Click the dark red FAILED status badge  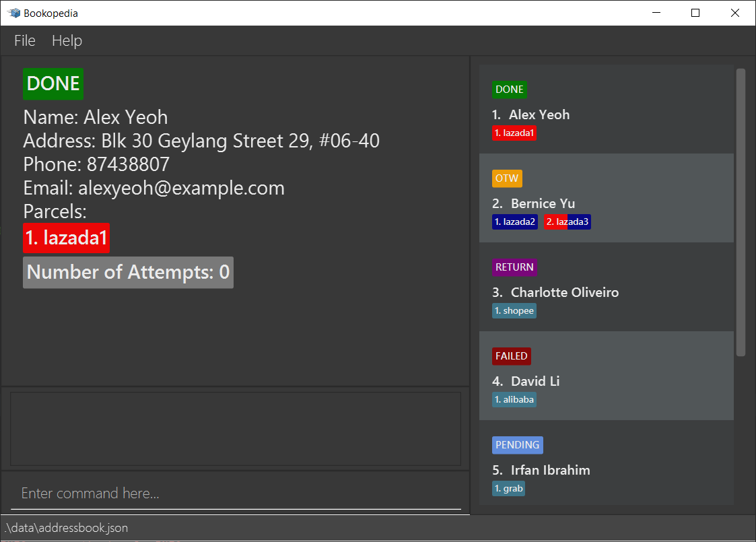pos(511,356)
